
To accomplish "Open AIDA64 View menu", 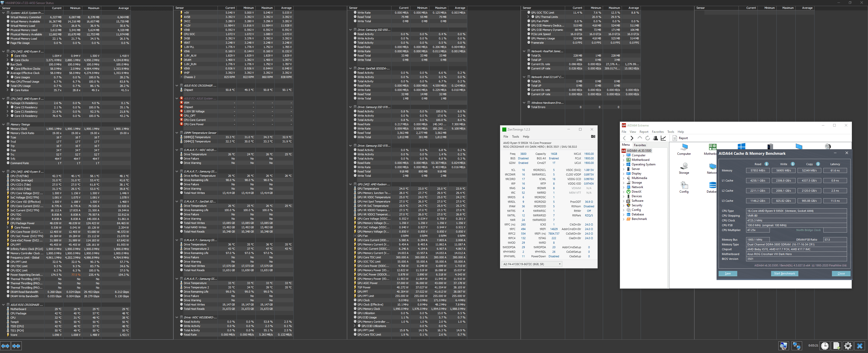I will click(x=633, y=132).
